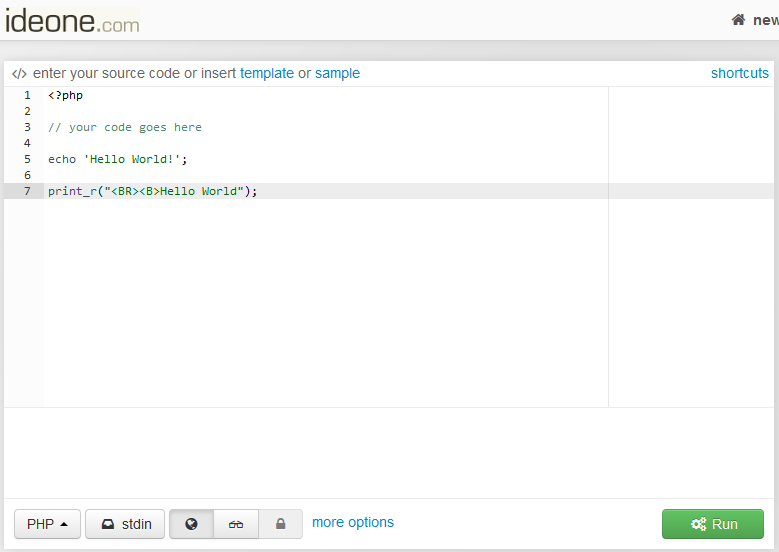Expand more options
Viewport: 779px width, 552px height.
pyautogui.click(x=352, y=522)
